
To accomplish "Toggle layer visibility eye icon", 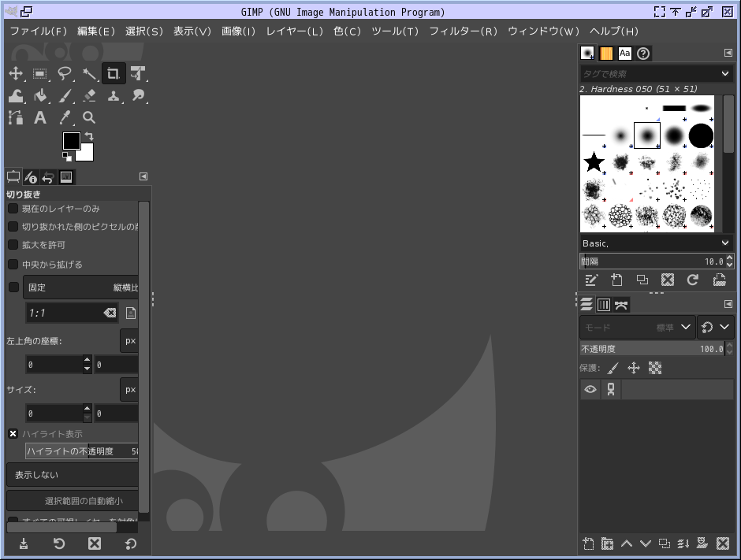I will point(590,390).
